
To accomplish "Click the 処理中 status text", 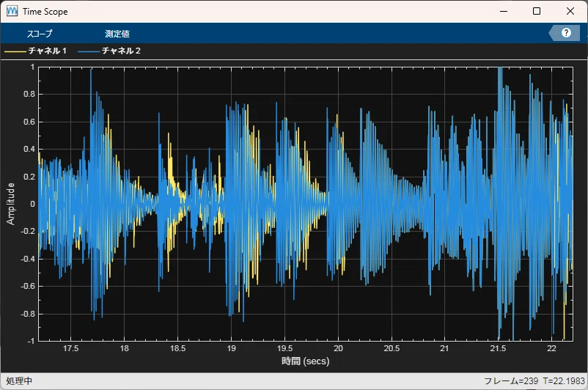I will (x=19, y=381).
